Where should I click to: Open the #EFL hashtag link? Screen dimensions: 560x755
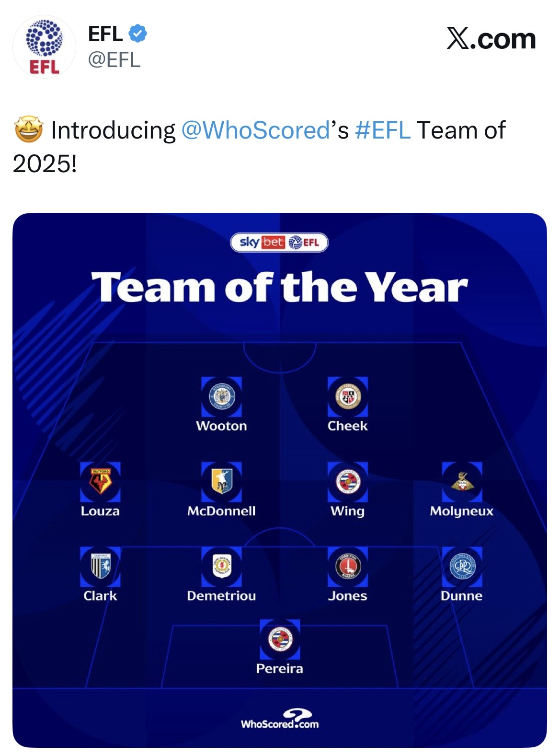[x=382, y=130]
